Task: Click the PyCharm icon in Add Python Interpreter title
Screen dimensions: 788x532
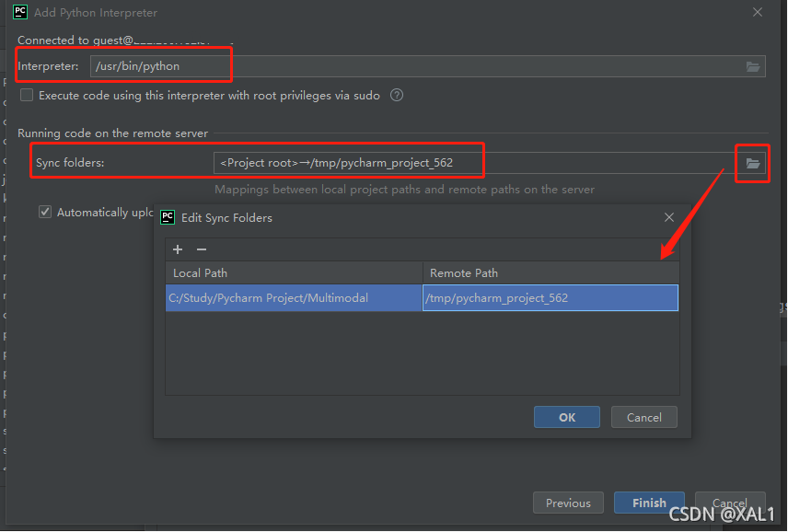Action: [20, 12]
